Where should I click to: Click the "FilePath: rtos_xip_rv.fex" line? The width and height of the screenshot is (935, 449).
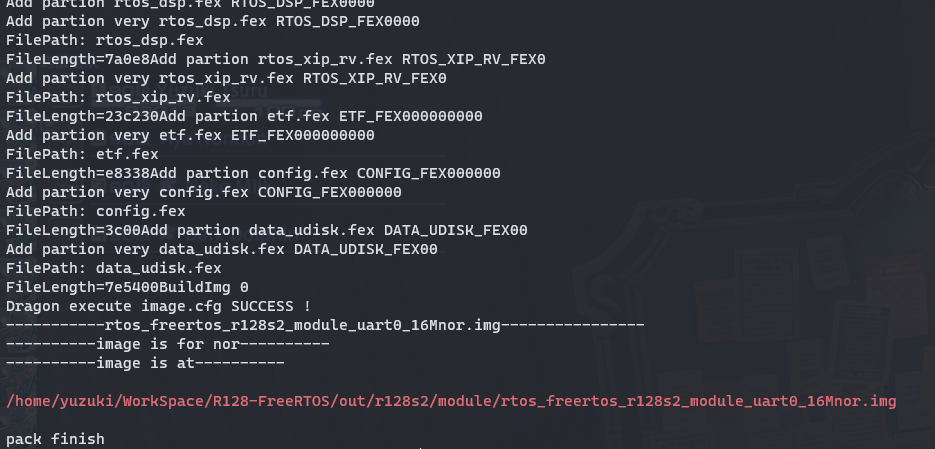coord(118,97)
